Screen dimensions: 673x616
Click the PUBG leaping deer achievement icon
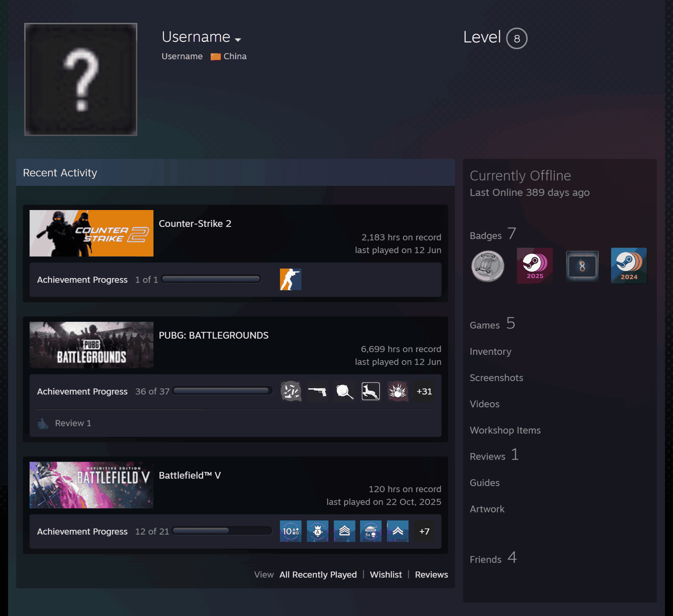(x=371, y=391)
